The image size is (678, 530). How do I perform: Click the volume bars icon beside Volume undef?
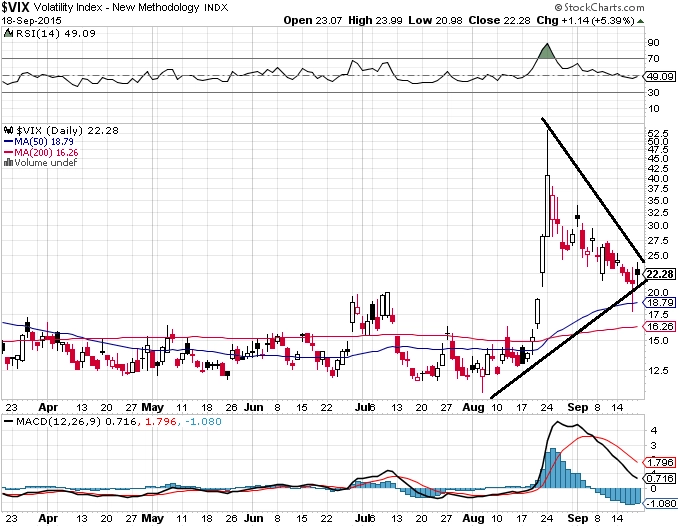(9, 163)
